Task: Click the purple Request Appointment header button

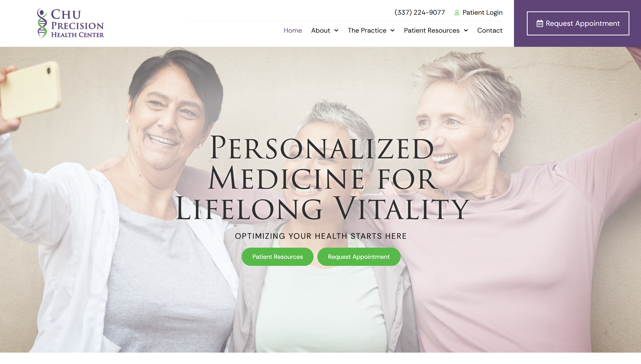Action: 578,23
